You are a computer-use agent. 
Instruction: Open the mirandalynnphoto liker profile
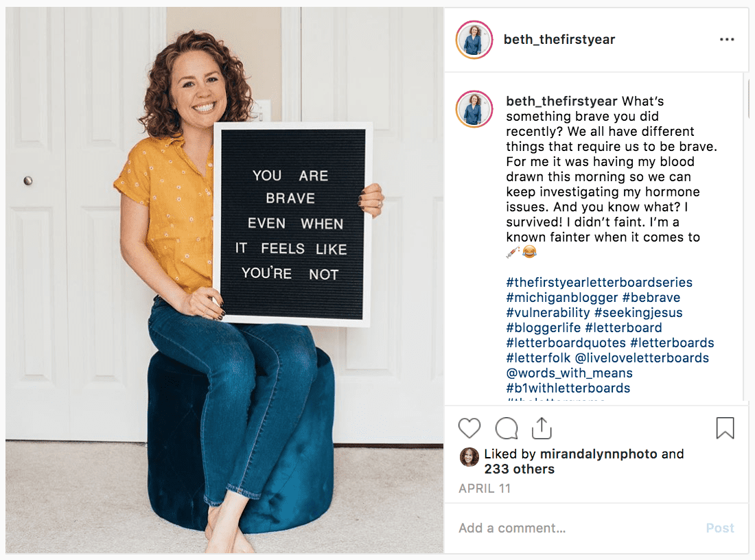tap(599, 454)
